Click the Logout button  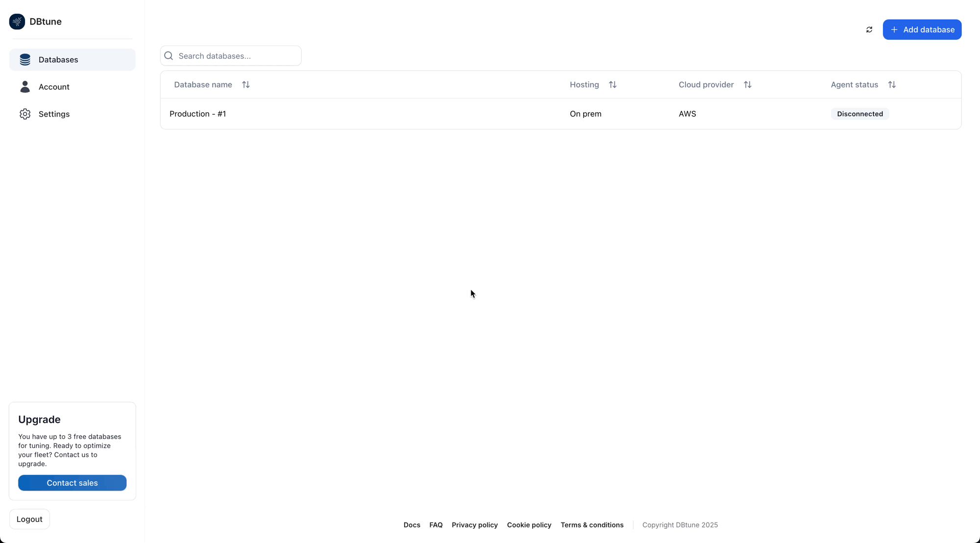pos(29,519)
